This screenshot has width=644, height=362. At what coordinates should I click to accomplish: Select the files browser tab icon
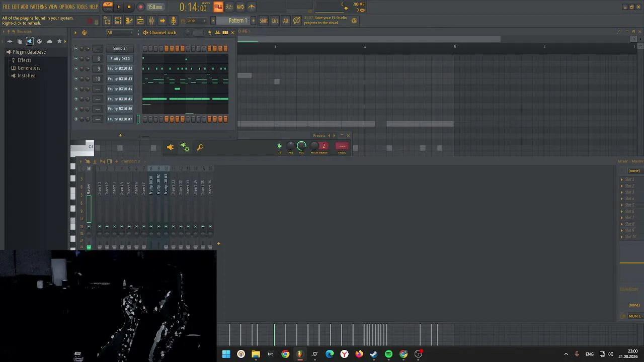tap(20, 41)
